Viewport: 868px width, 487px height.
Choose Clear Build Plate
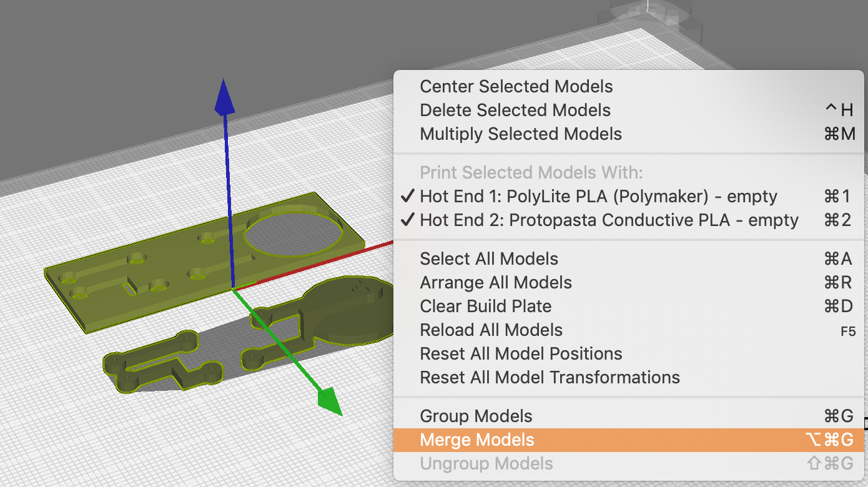[486, 306]
